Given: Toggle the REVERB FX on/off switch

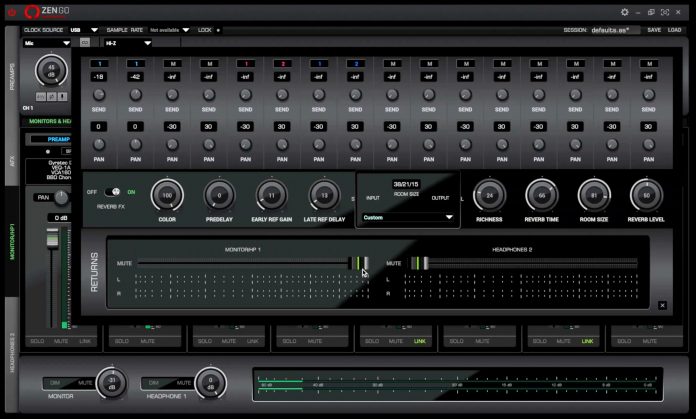Looking at the screenshot, I should [x=116, y=192].
